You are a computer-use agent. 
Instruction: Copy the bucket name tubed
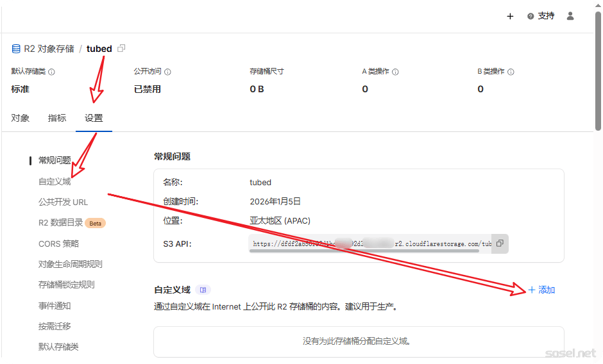(x=122, y=49)
